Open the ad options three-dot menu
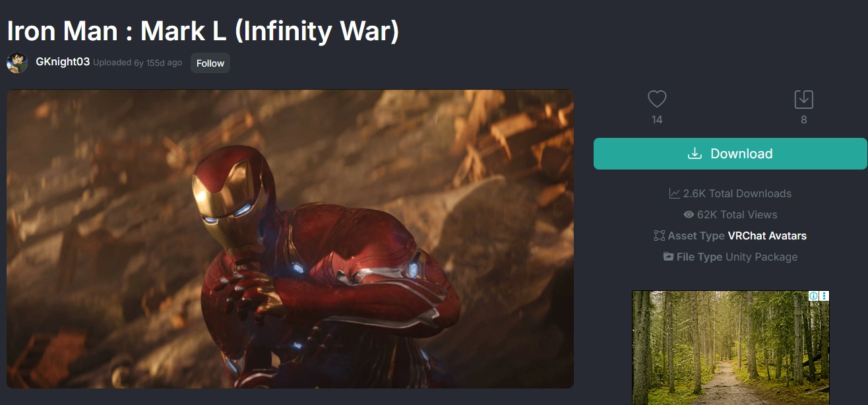This screenshot has height=405, width=868. click(824, 296)
